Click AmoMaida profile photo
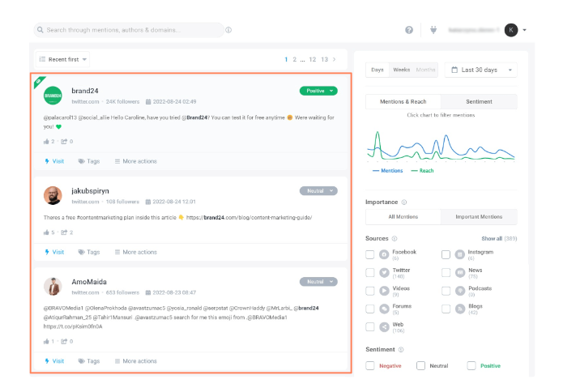 pos(53,287)
